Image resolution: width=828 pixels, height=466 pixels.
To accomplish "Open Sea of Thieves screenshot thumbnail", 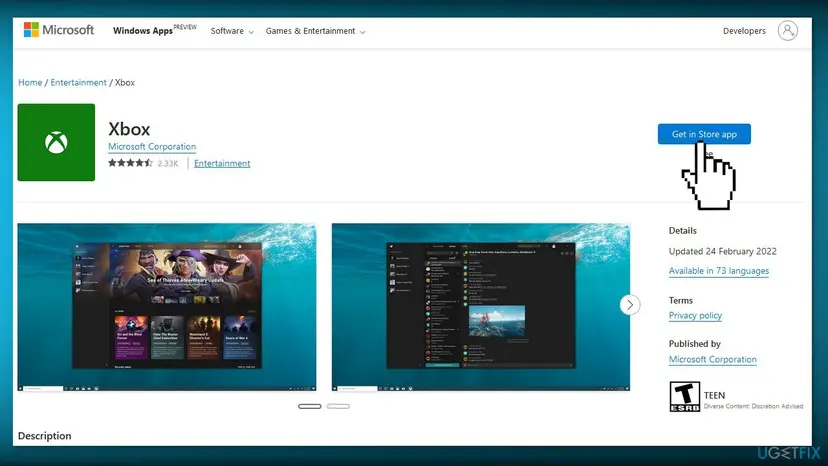I will pyautogui.click(x=167, y=307).
